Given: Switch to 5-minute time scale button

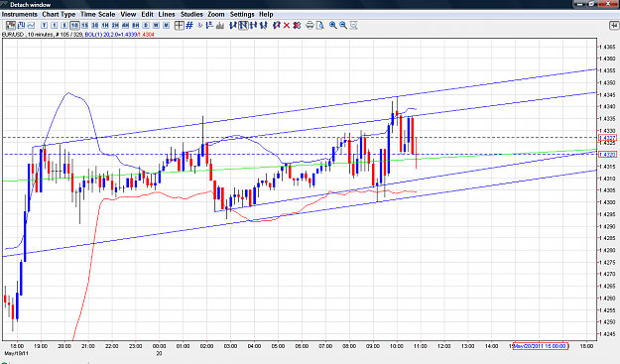Looking at the screenshot, I should coord(64,26).
